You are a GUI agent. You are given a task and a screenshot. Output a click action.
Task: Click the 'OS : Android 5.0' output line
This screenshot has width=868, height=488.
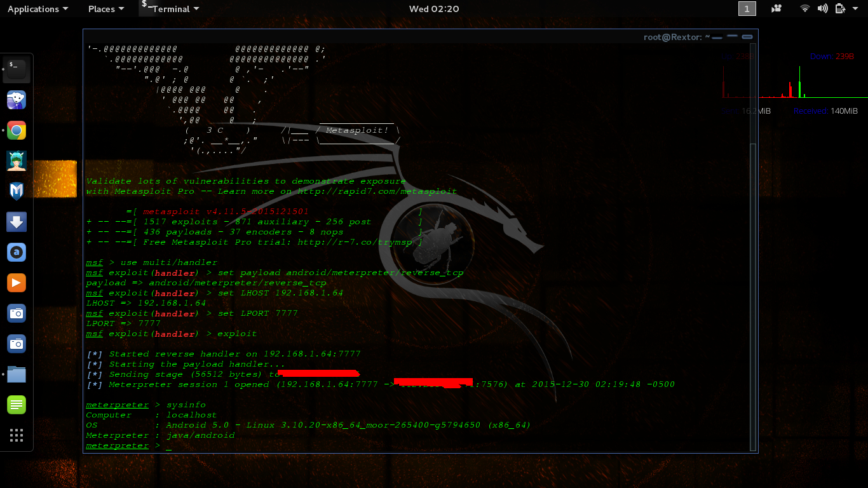tap(308, 425)
